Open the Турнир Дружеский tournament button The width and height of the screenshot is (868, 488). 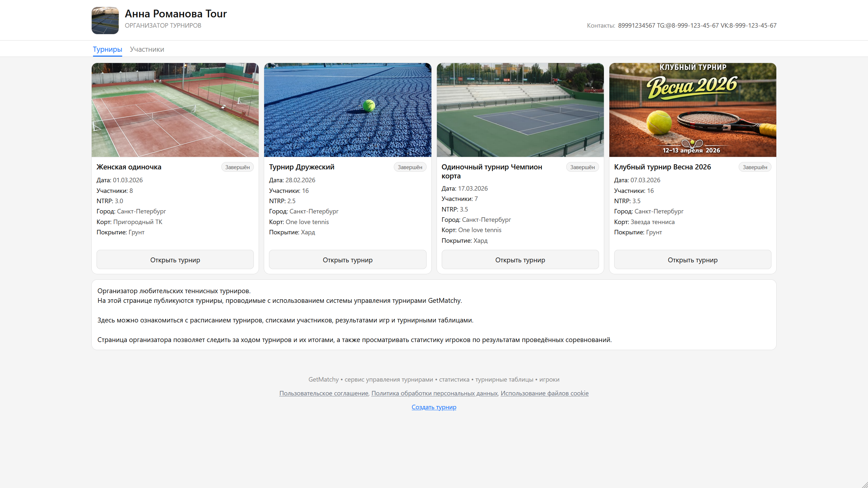[347, 260]
